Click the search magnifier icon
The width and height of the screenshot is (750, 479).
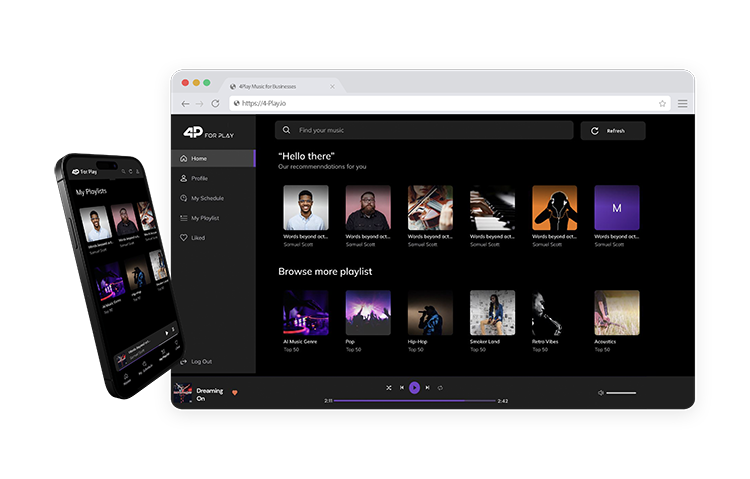(287, 130)
